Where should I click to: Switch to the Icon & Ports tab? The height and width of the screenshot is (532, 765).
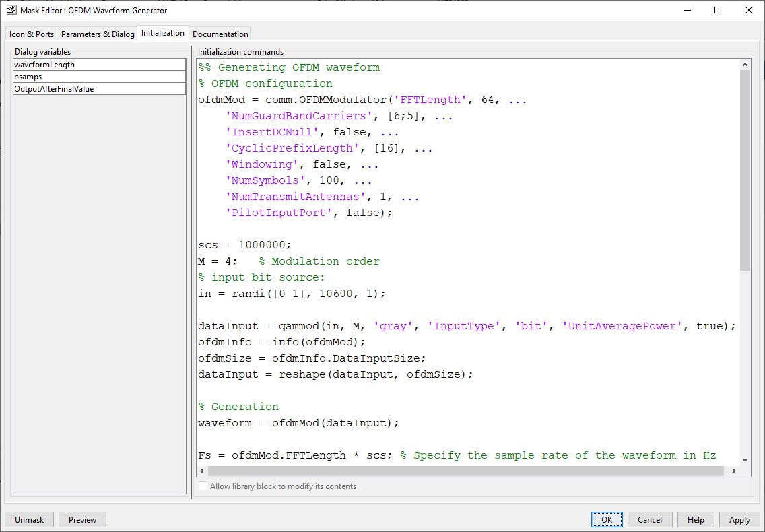click(x=31, y=34)
